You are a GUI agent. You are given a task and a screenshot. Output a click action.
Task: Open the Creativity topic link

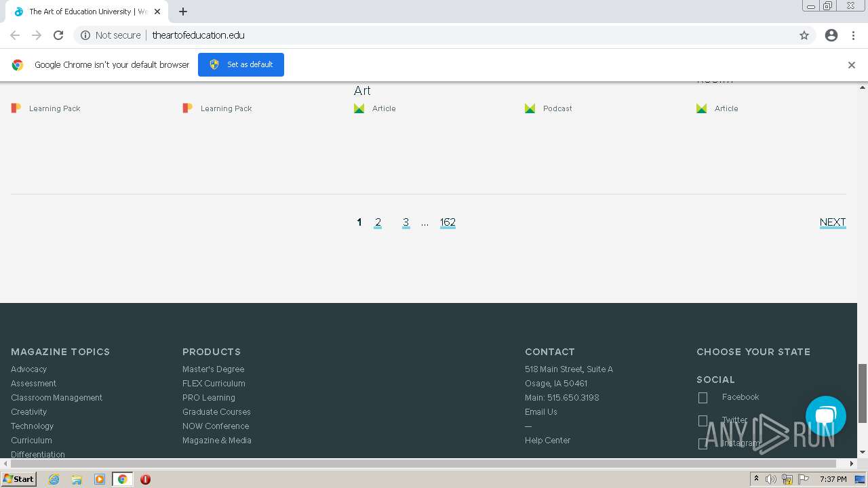pyautogui.click(x=28, y=412)
